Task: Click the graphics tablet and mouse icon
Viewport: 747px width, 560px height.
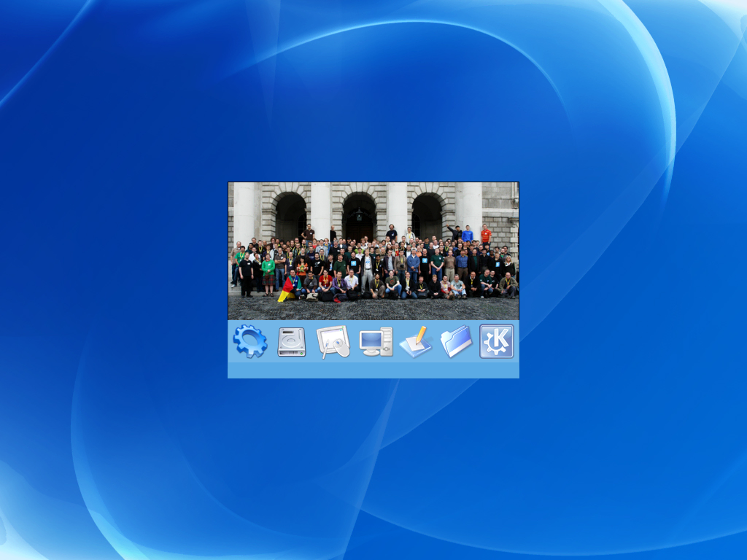Action: [x=333, y=341]
